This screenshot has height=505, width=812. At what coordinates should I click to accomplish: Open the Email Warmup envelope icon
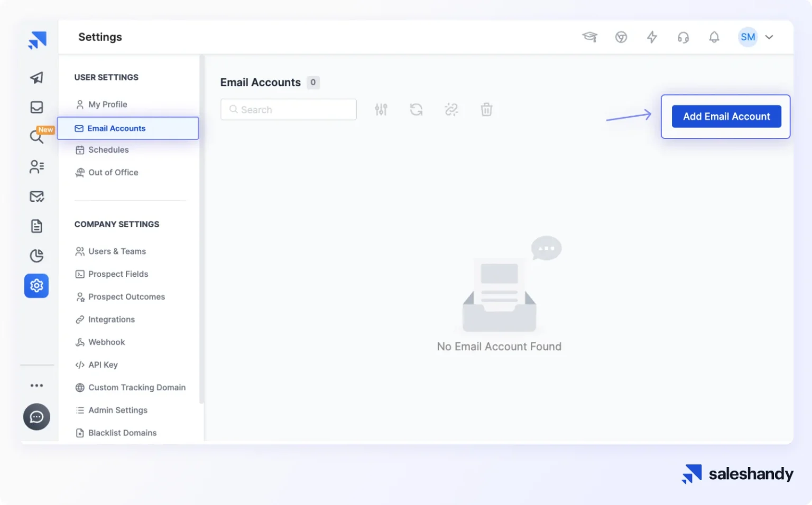[x=36, y=196]
